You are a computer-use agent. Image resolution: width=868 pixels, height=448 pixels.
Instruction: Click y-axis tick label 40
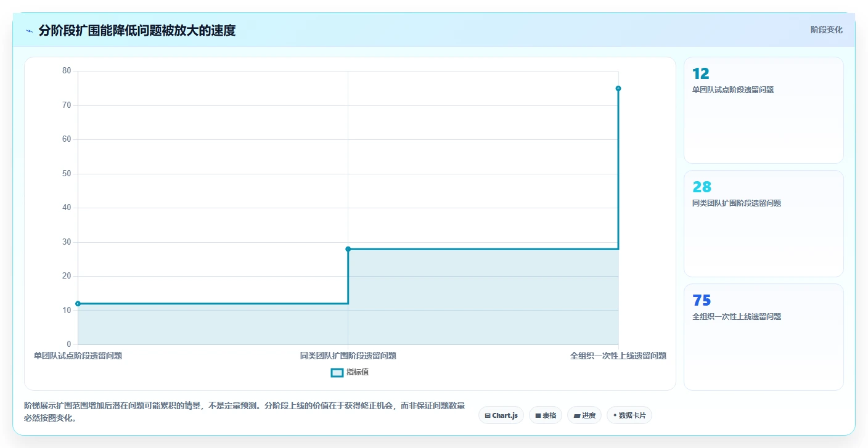(x=67, y=208)
